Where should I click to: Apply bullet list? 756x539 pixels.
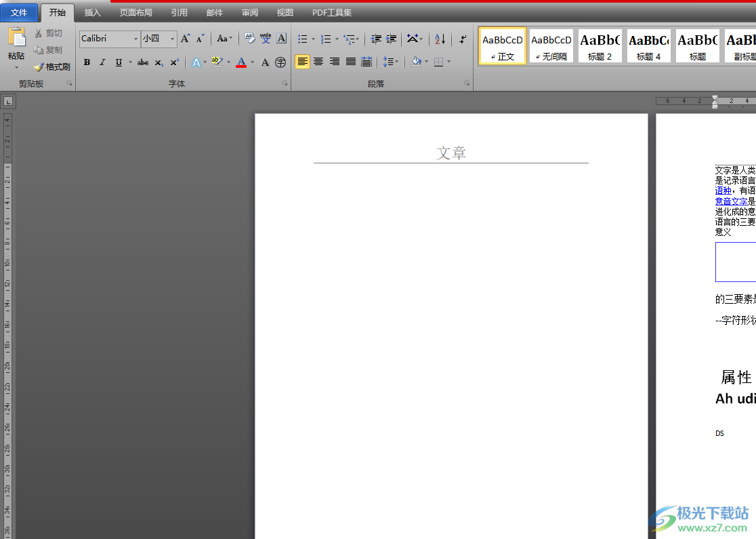pyautogui.click(x=302, y=39)
